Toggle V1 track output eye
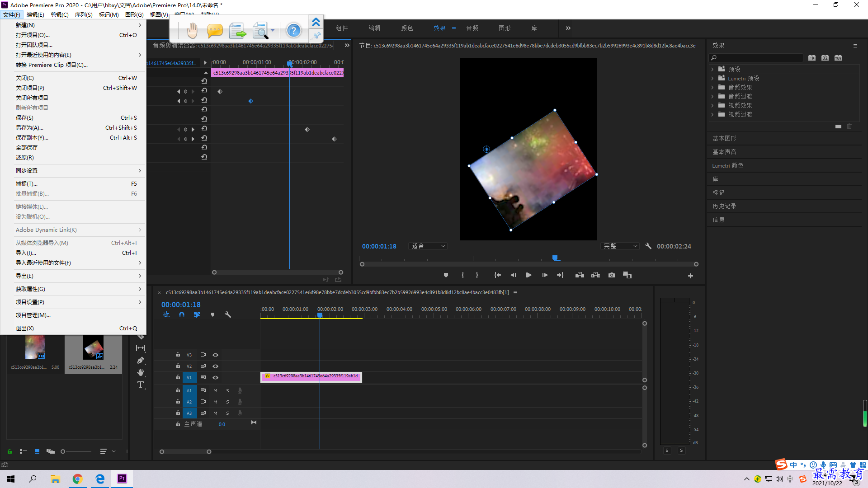 [x=215, y=377]
